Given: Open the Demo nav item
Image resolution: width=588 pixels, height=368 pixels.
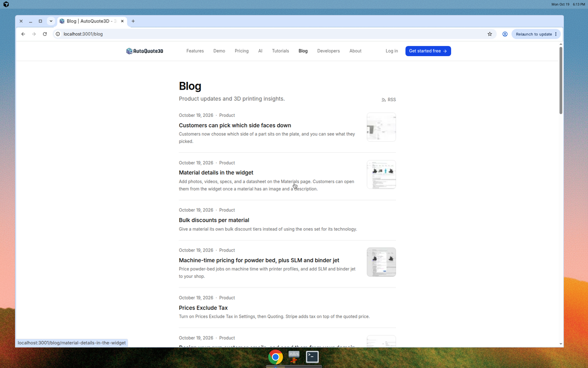Looking at the screenshot, I should click(219, 51).
